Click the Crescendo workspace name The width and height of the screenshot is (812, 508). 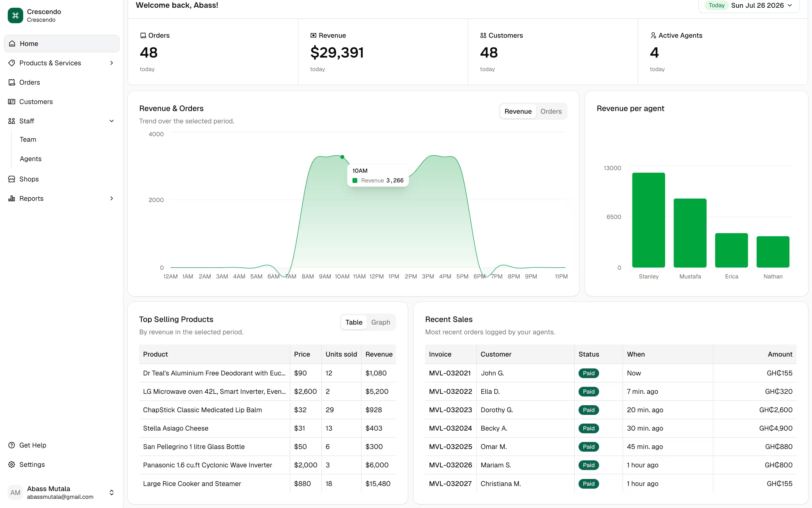click(x=44, y=11)
